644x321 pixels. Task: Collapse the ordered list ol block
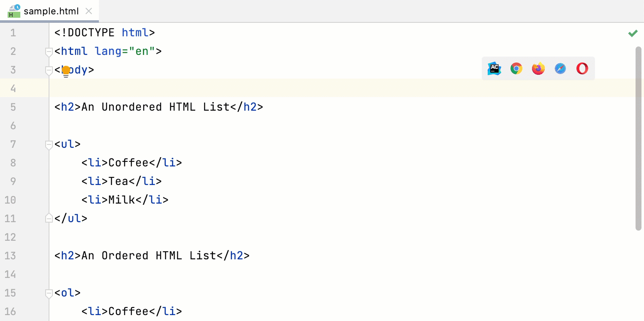(x=49, y=293)
